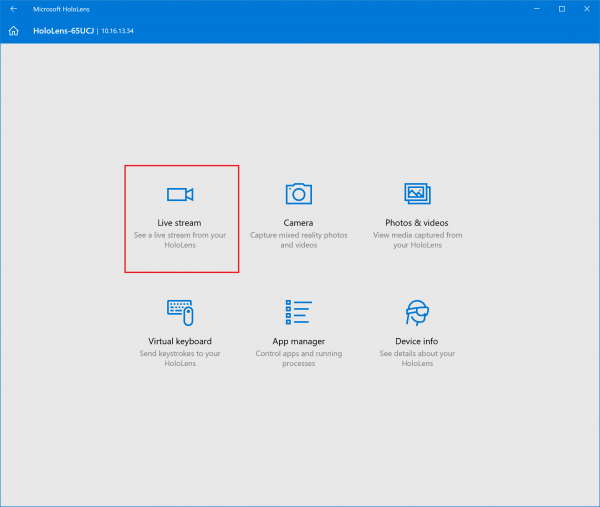The width and height of the screenshot is (600, 507).
Task: Maximize the Microsoft HoloLens window
Action: (x=562, y=9)
